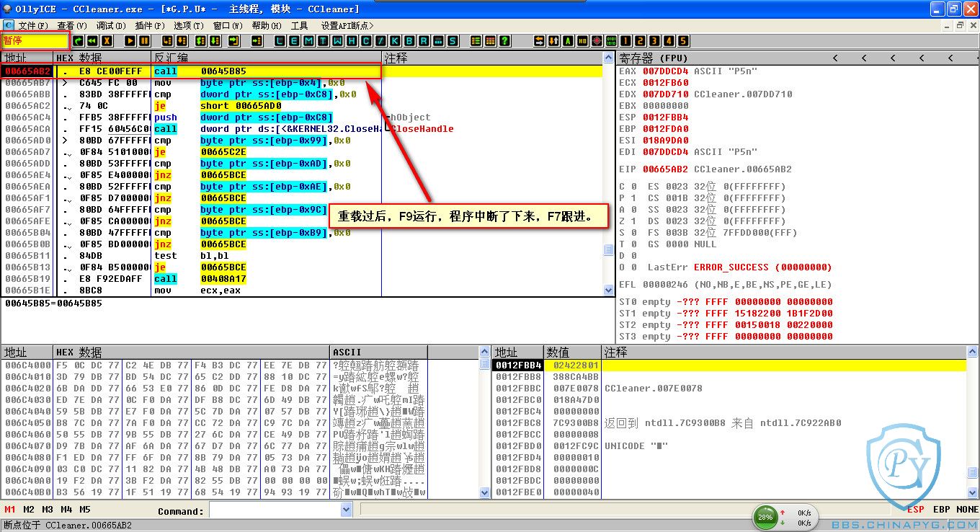Click the Step into toolbar icon

point(166,41)
